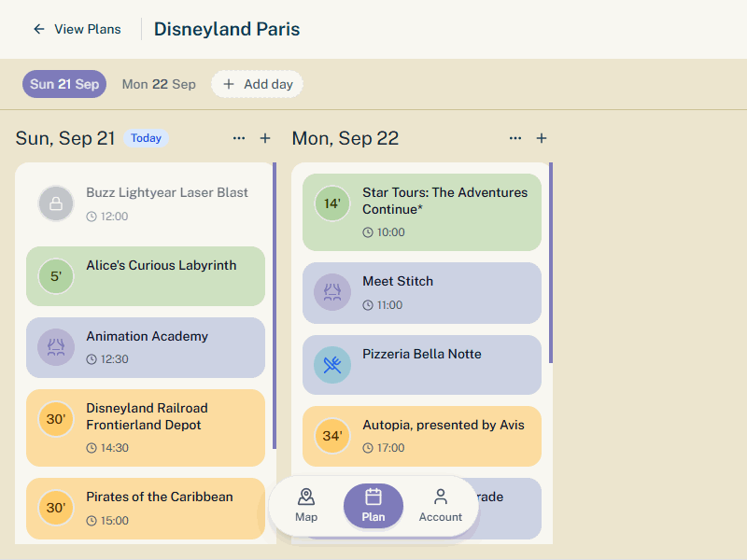Open the Pirates of the Caribbean activity card
Viewport: 747px width, 560px height.
click(x=145, y=508)
